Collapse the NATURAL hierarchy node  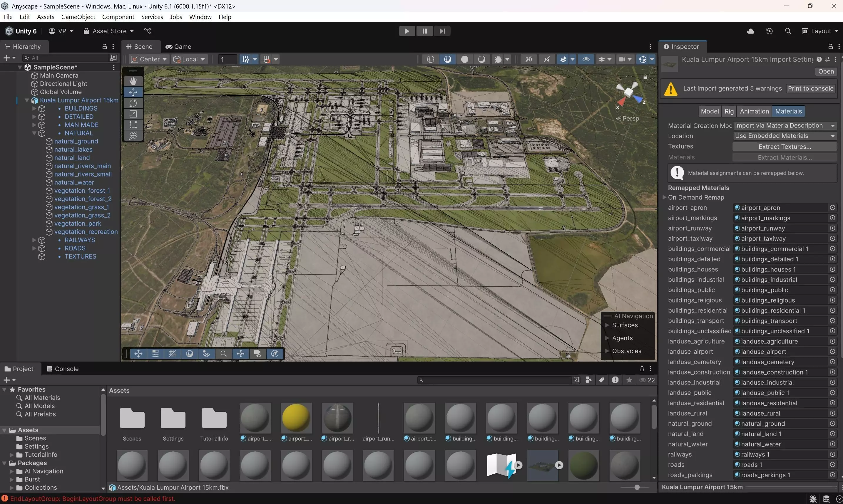(34, 133)
